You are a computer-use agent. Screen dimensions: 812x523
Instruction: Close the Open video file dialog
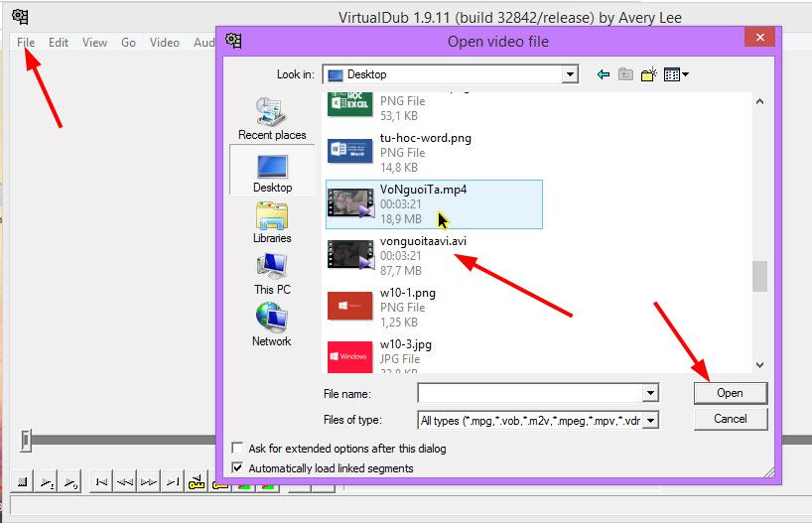[759, 38]
